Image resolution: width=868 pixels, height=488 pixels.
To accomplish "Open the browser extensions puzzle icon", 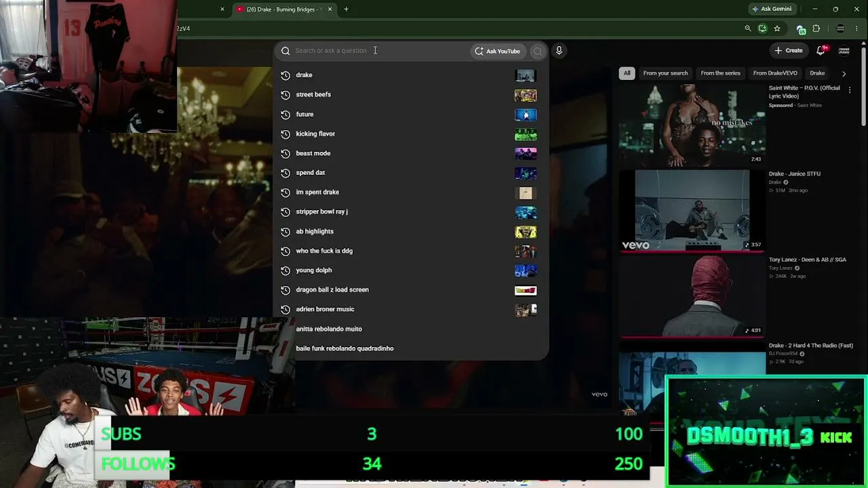I will pos(816,28).
